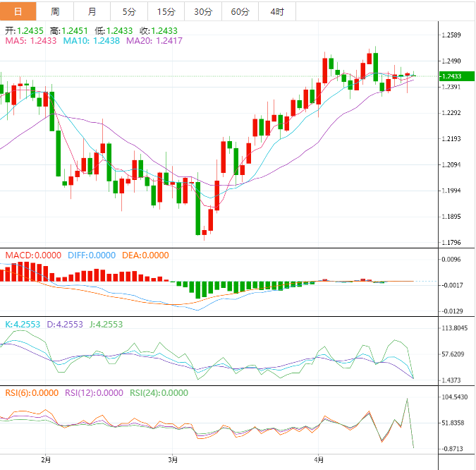Click the 开:1.2435 open price text
This screenshot has width=476, height=470.
click(24, 30)
